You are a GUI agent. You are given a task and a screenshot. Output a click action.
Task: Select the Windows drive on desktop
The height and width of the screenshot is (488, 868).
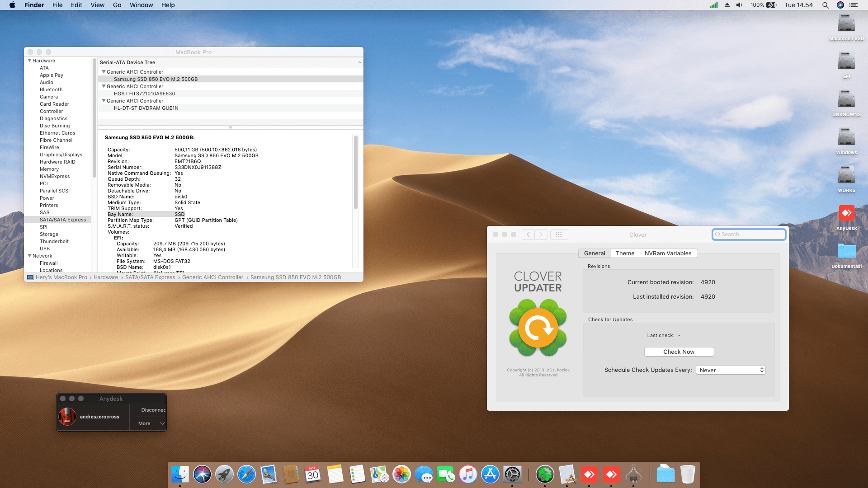point(846,141)
